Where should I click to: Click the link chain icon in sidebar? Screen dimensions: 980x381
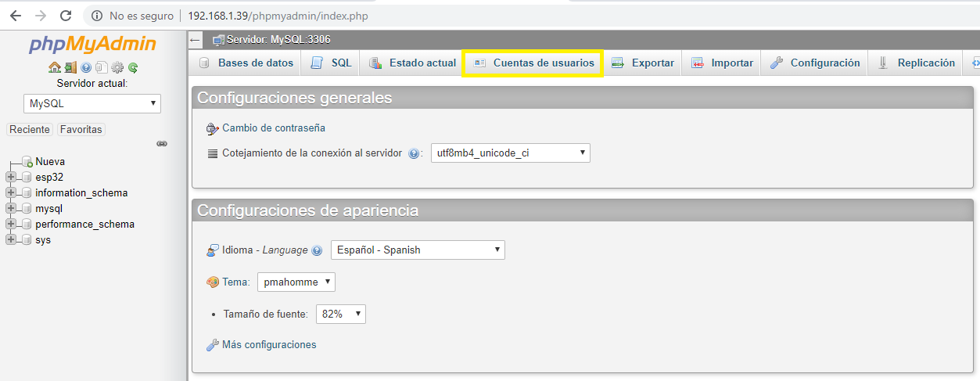tap(162, 144)
